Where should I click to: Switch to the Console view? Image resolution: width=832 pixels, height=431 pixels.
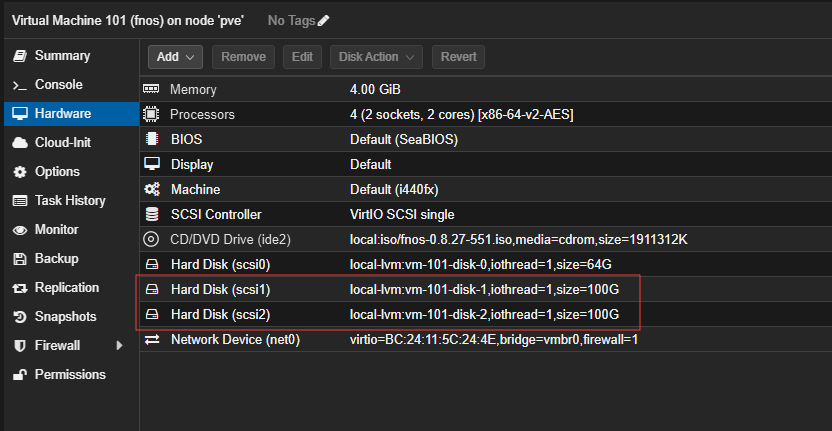pyautogui.click(x=58, y=85)
